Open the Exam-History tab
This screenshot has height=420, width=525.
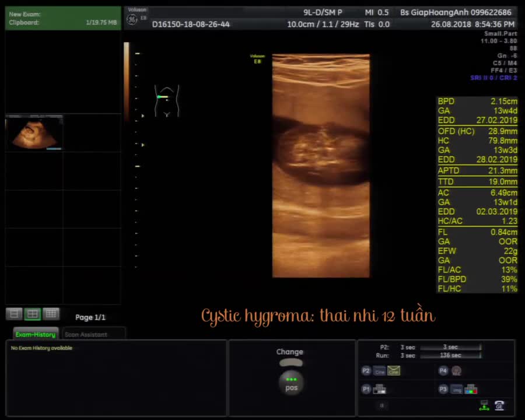click(x=36, y=334)
